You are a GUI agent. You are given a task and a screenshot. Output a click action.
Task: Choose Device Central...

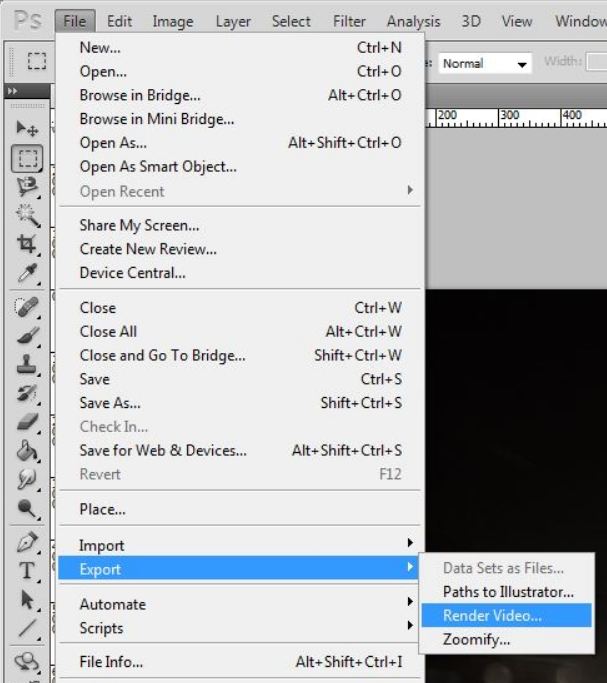tap(241, 273)
